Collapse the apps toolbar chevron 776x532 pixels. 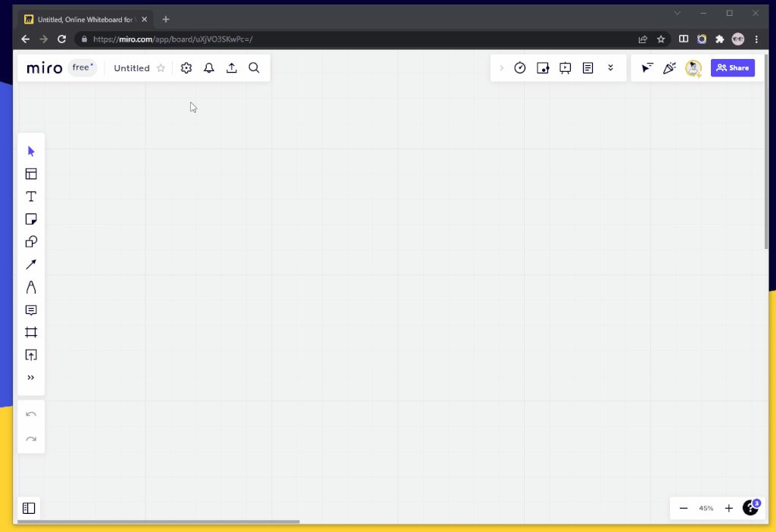coord(501,68)
